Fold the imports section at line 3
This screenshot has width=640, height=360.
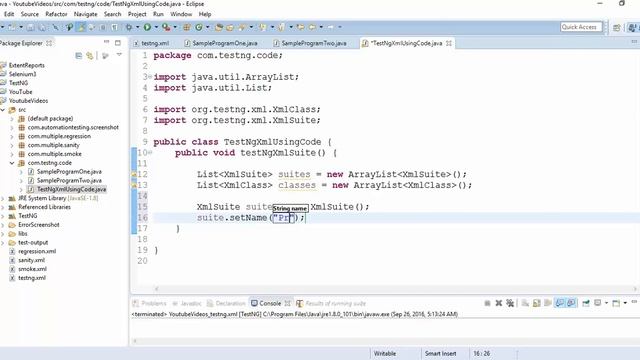click(150, 77)
